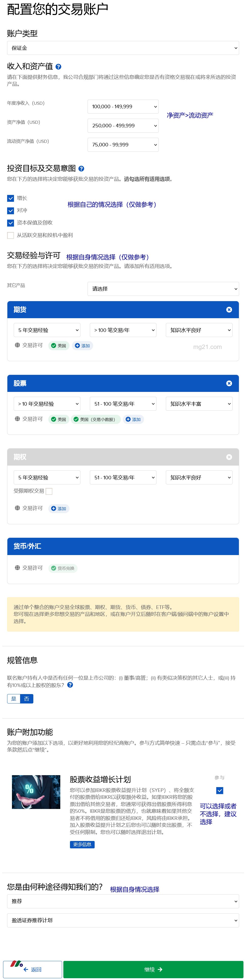
Task: Open 股票 experience dropdown showing >10 年
Action: 47,404
